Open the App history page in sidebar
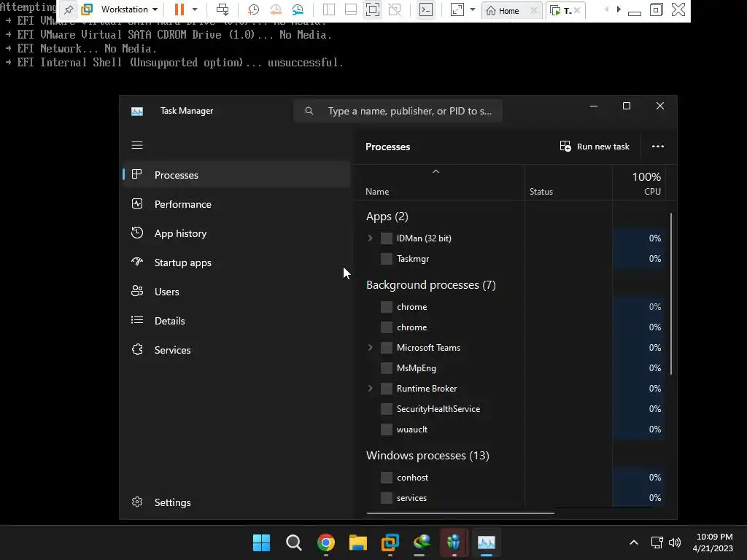This screenshot has height=560, width=747. pyautogui.click(x=237, y=233)
